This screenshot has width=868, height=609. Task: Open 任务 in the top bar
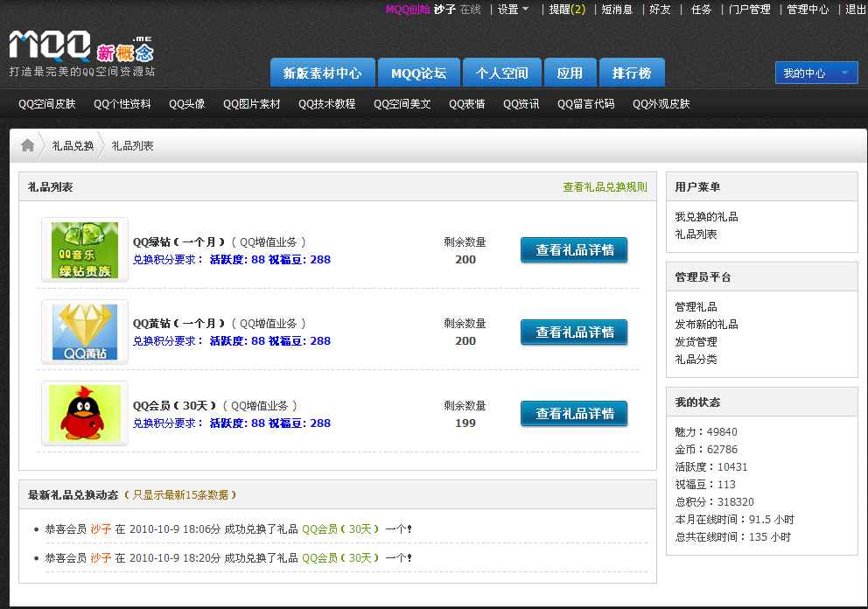[x=702, y=10]
